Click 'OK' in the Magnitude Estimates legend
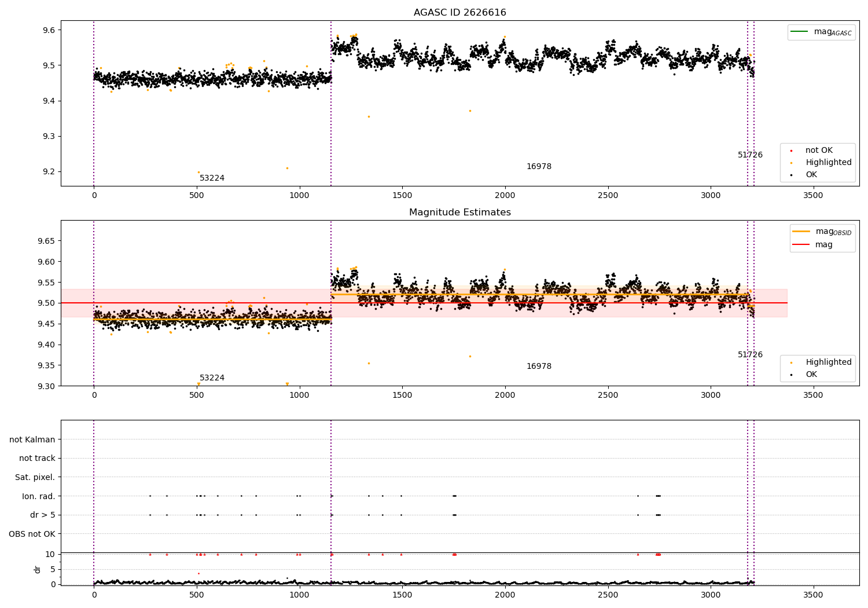This screenshot has height=608, width=868. click(811, 375)
